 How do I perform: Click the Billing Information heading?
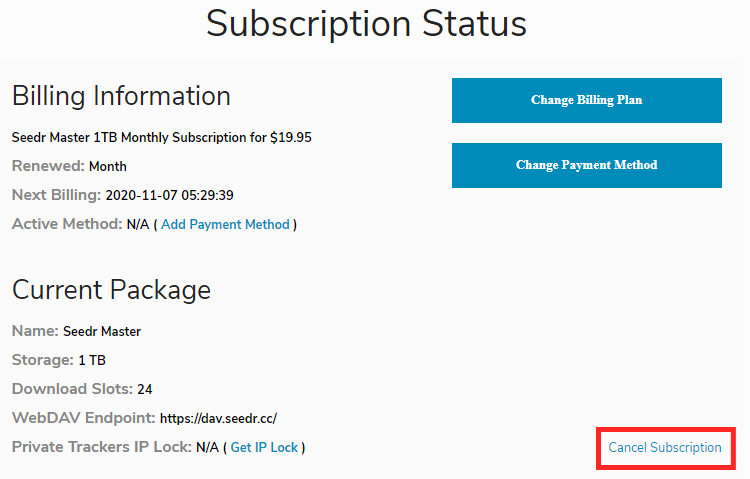click(121, 96)
